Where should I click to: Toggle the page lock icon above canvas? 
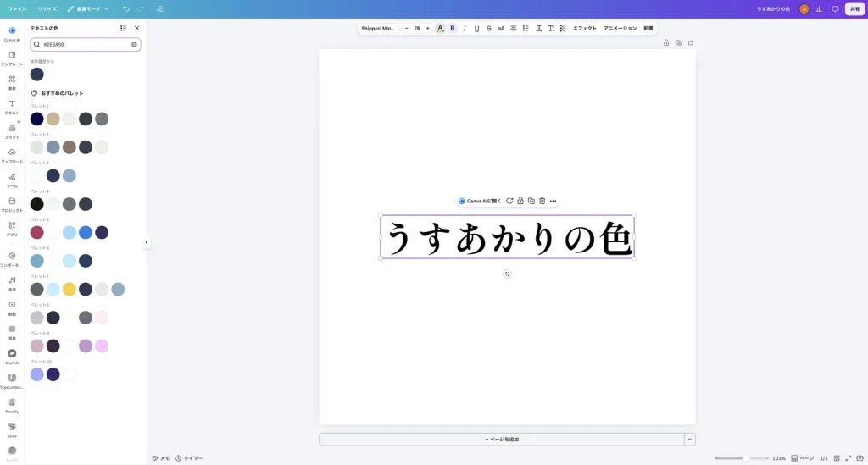coord(666,42)
